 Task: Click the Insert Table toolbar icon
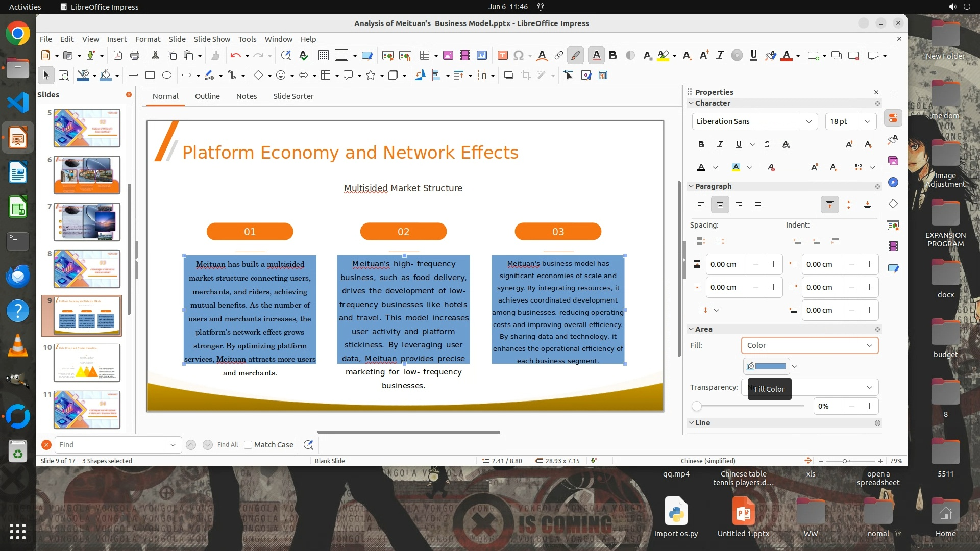point(425,56)
